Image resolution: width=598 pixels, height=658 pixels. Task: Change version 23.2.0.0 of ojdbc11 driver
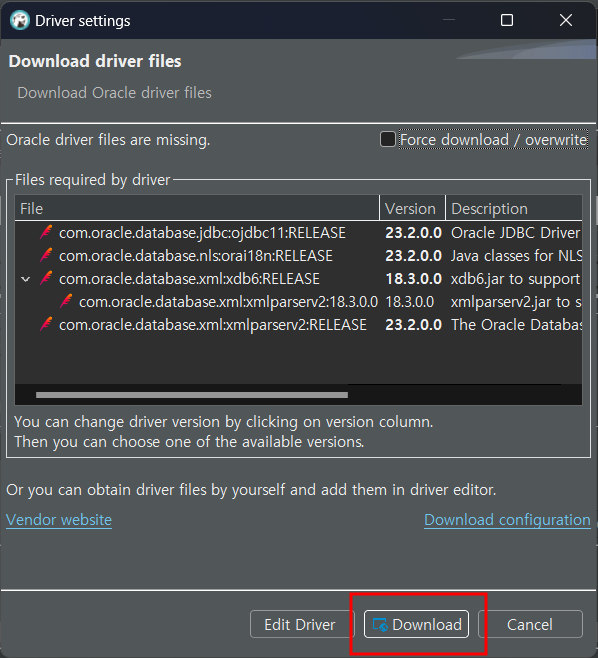413,232
